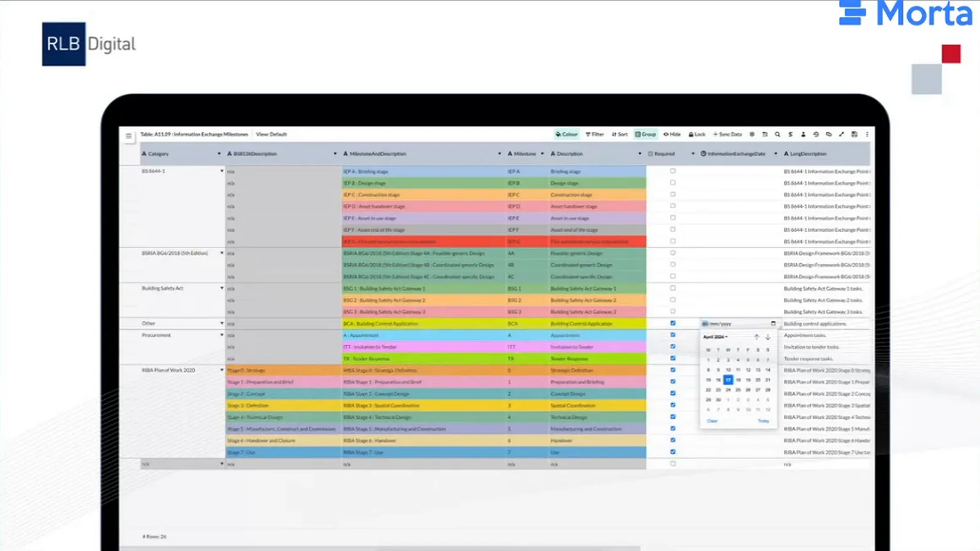Open the search magnifier icon in toolbar
This screenshot has width=980, height=551.
(x=777, y=134)
